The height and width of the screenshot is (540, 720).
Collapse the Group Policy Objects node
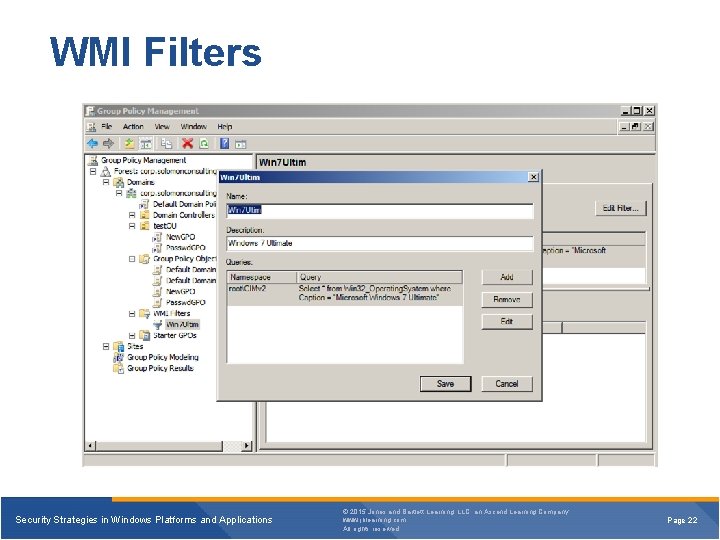coord(132,259)
